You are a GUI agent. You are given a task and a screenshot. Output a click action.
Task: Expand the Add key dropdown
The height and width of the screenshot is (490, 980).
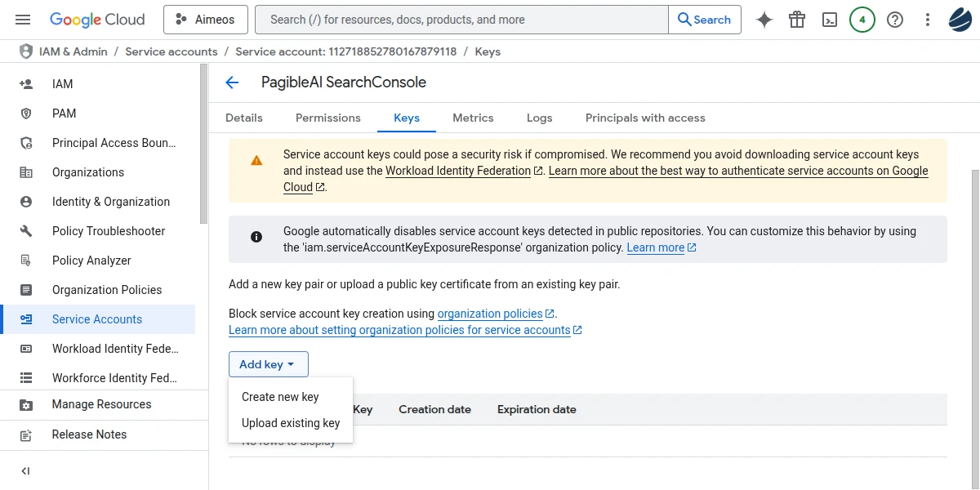pos(268,364)
